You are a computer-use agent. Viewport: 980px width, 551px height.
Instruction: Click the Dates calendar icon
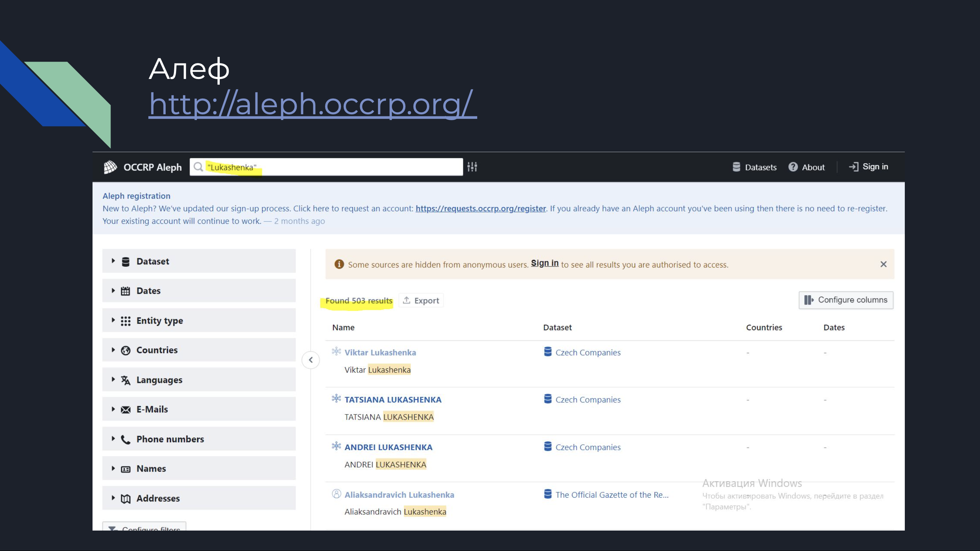pyautogui.click(x=125, y=291)
